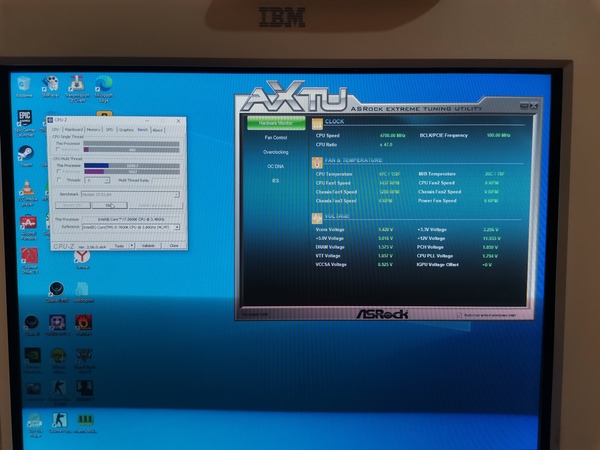600x450 pixels.
Task: Click the This Processor name field
Action: click(x=131, y=219)
